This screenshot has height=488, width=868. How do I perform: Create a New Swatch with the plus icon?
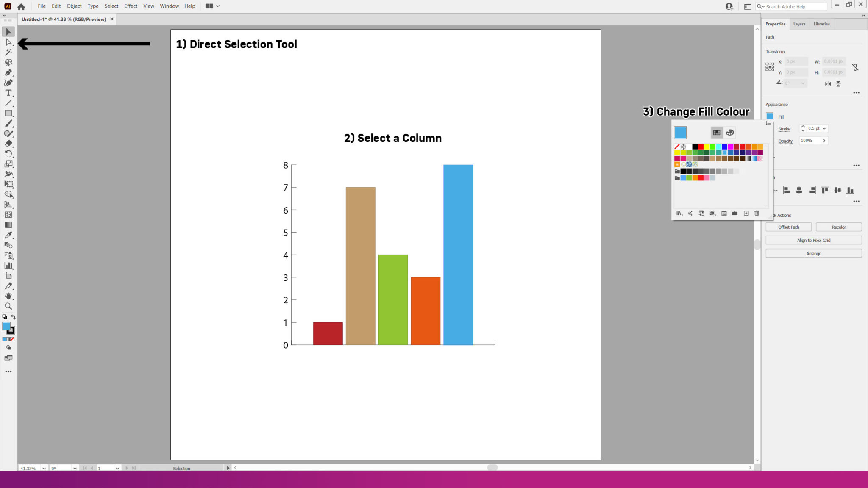(746, 213)
